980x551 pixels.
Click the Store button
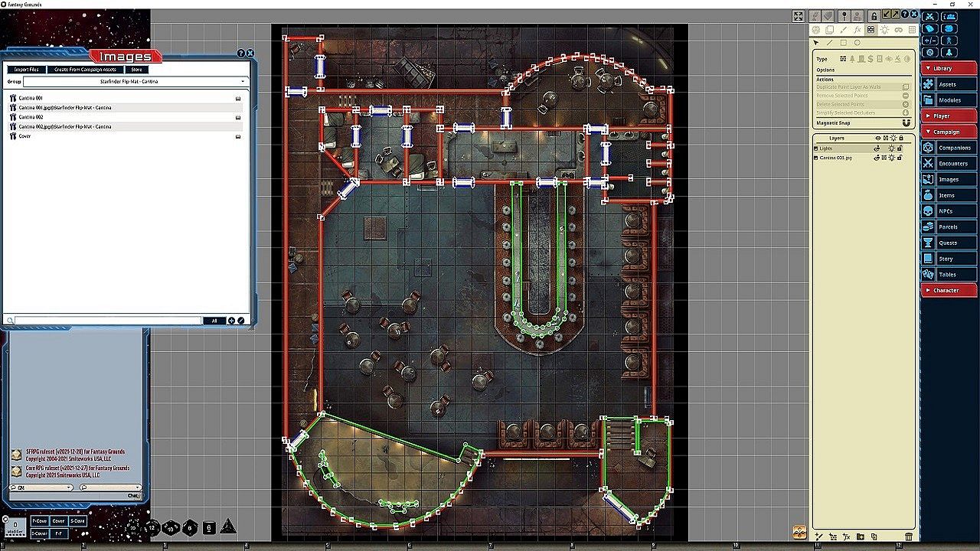tap(136, 70)
